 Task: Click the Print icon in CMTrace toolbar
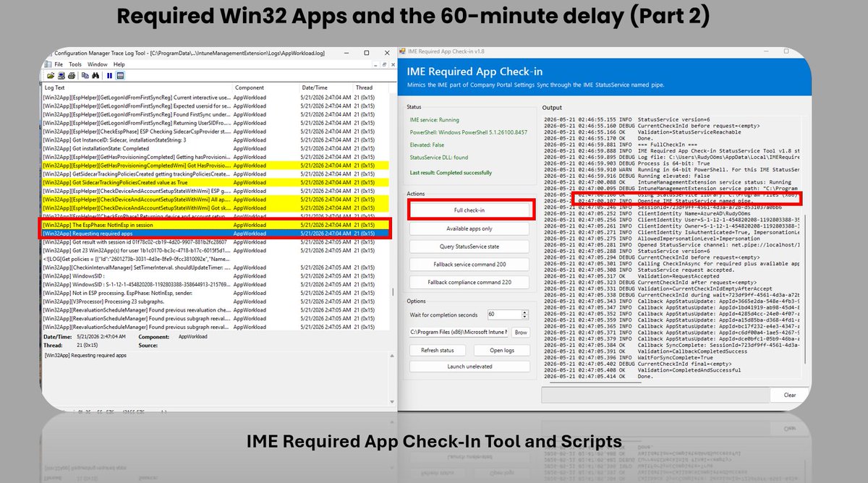pos(70,75)
